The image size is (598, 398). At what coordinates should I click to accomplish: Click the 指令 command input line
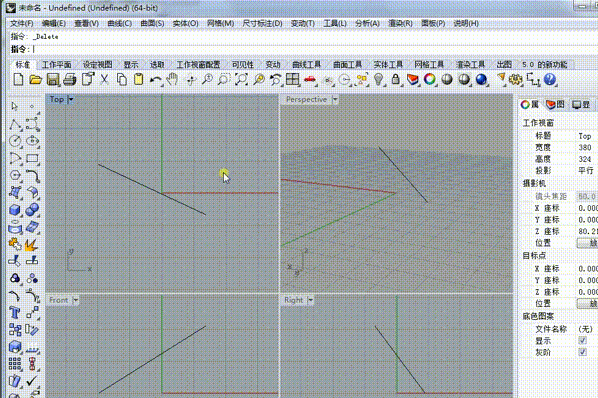304,49
